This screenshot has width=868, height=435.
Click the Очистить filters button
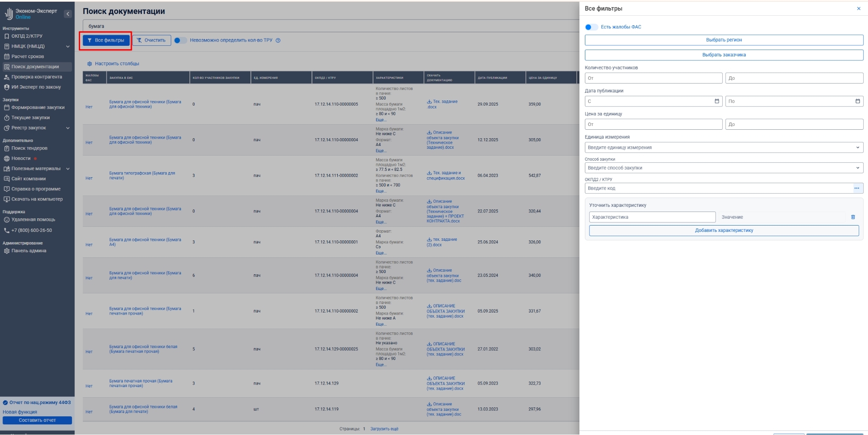[151, 40]
